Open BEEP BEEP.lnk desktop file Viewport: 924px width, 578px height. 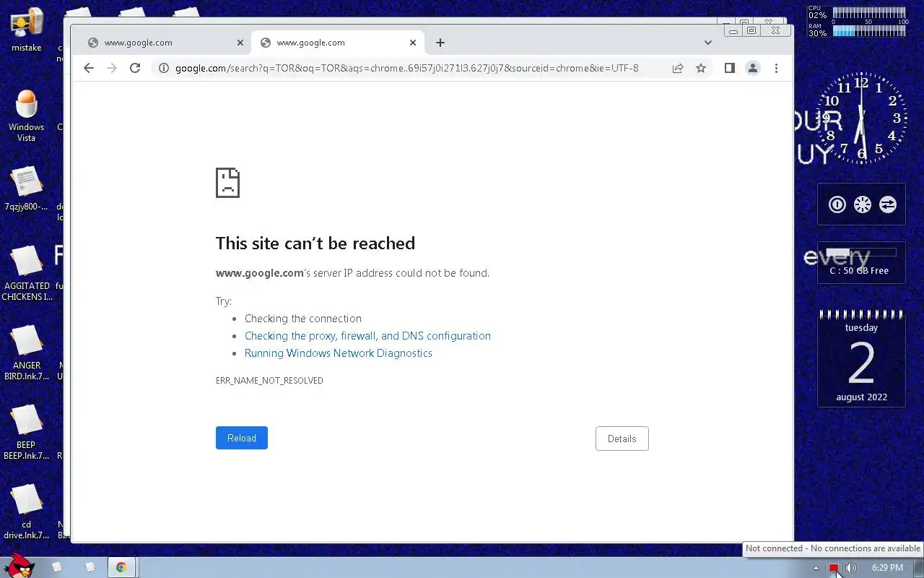point(27,432)
